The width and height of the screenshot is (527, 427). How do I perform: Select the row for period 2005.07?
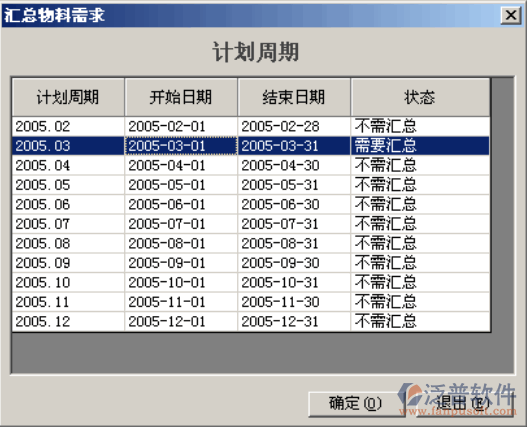(x=251, y=224)
